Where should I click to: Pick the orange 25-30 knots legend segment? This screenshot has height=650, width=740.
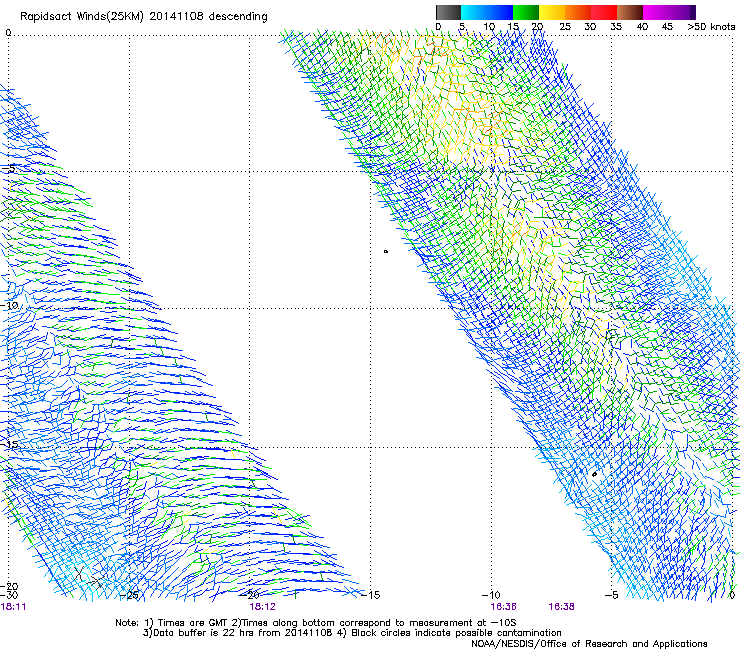pos(578,12)
